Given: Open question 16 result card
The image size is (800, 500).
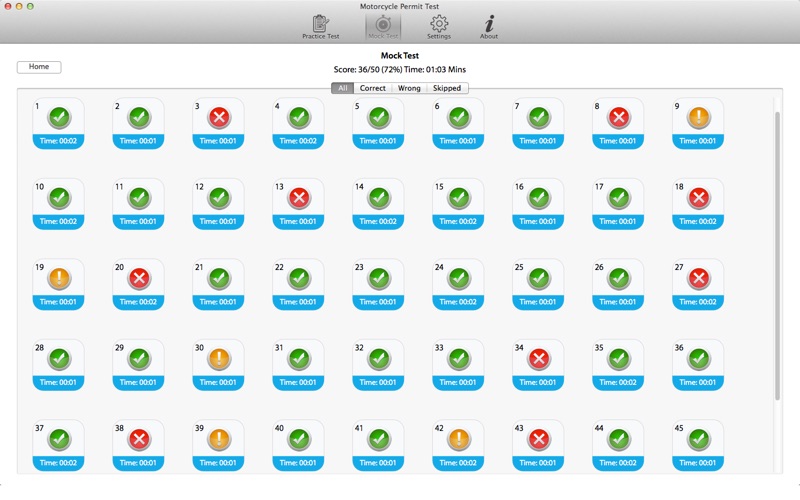Looking at the screenshot, I should [x=538, y=204].
